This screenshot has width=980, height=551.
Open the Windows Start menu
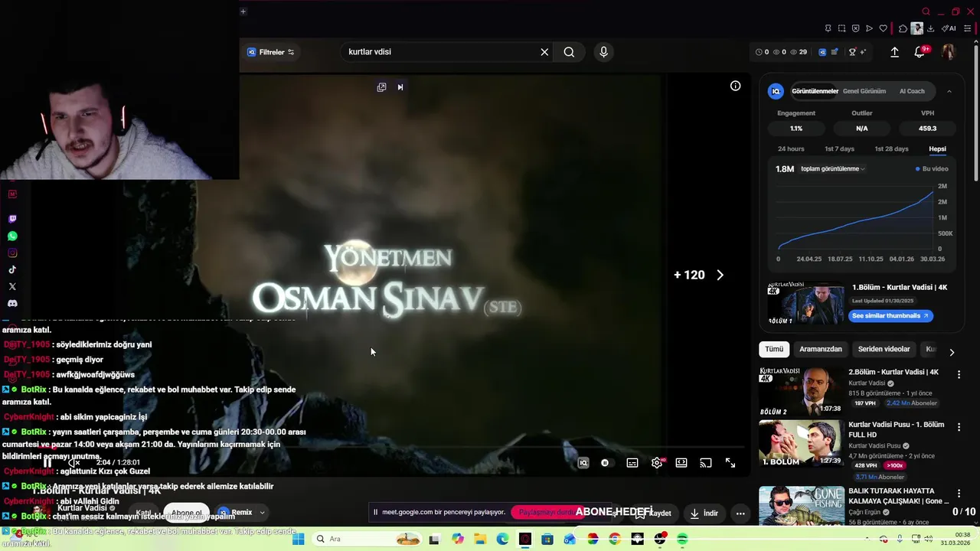coord(298,540)
